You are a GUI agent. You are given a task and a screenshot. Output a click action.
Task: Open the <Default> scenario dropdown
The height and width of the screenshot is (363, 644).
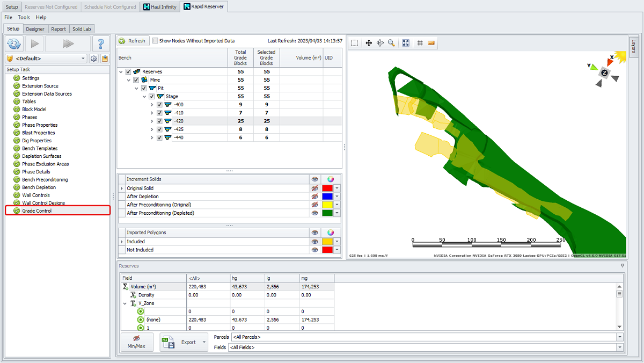[83, 59]
